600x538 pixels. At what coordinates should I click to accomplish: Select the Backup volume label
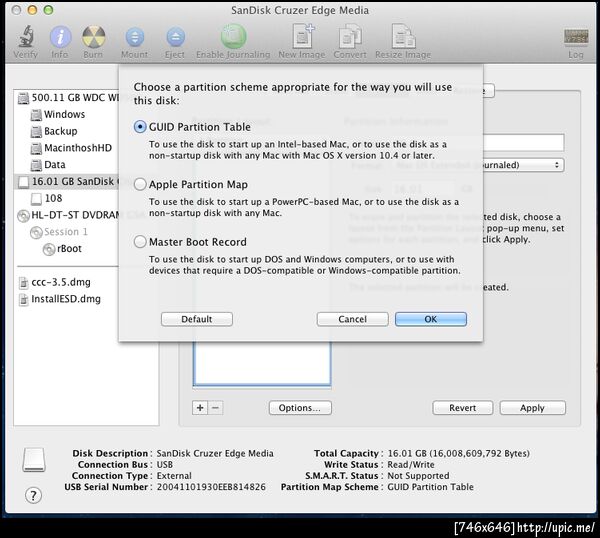60,131
